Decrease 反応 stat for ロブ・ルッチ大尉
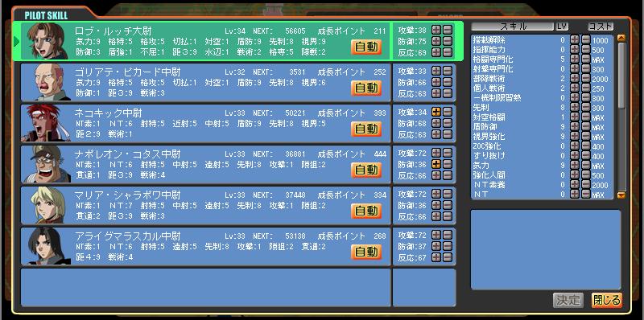644x320 pixels. click(447, 52)
